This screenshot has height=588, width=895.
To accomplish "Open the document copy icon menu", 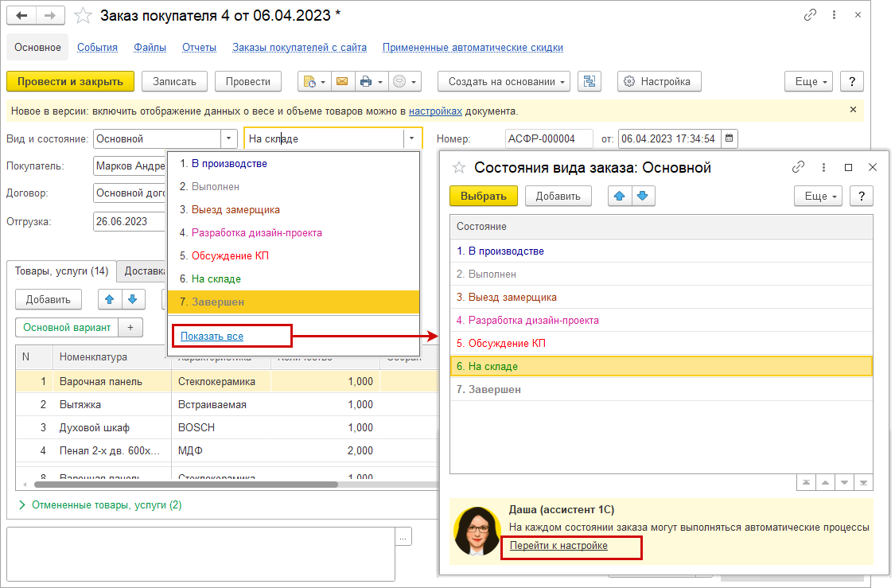I will [314, 82].
